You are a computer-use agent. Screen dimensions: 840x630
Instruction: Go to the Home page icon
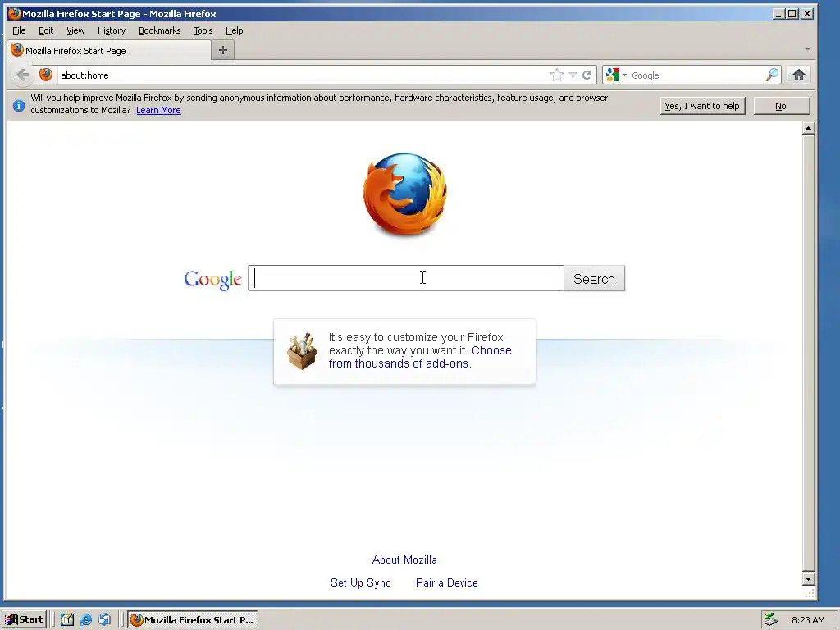coord(799,75)
